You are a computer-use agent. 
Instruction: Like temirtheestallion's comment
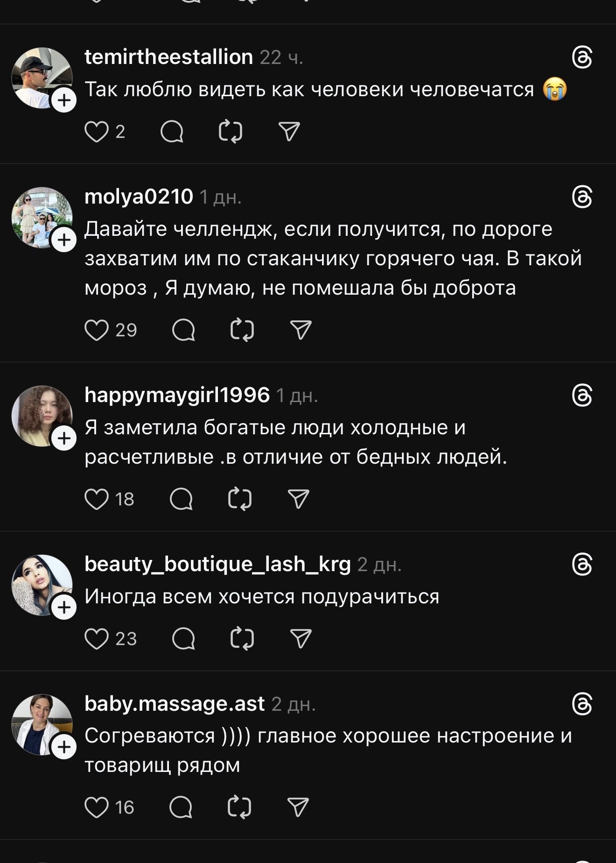coord(96,132)
